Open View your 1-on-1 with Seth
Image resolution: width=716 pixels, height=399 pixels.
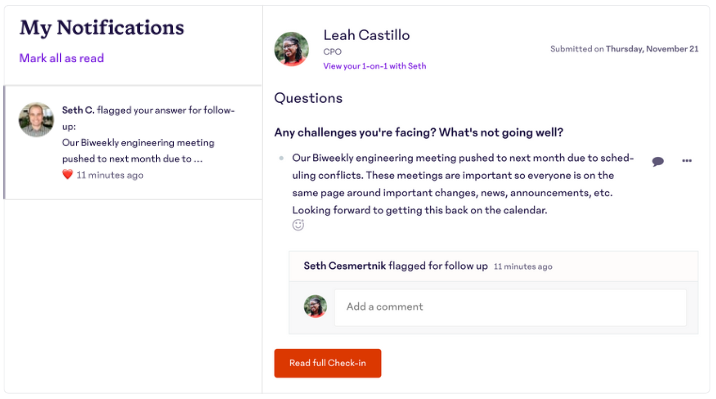374,66
